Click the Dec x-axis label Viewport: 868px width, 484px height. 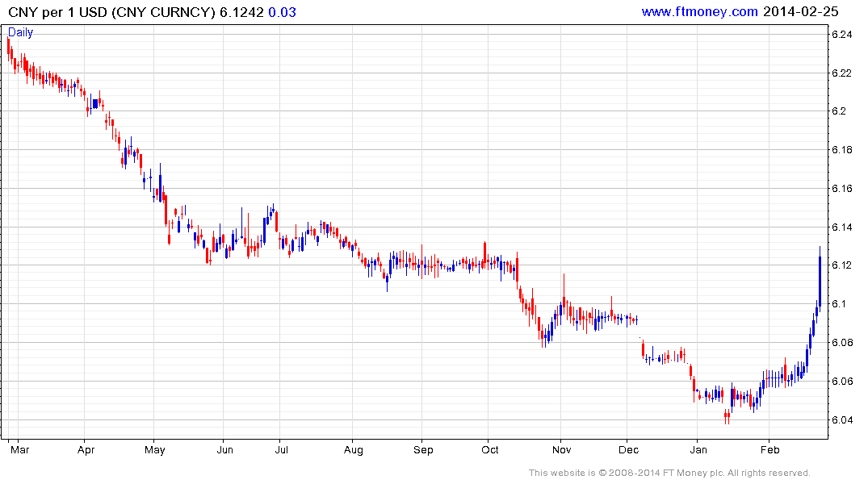pos(628,449)
